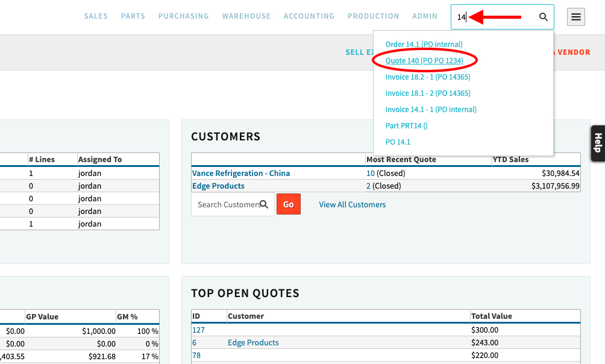The width and height of the screenshot is (605, 364).
Task: Open Invoice 14.1 - 1 (PO internal) result
Action: (431, 109)
